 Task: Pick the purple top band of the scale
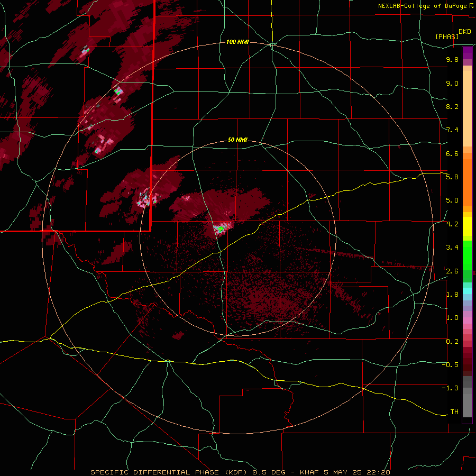pyautogui.click(x=467, y=53)
